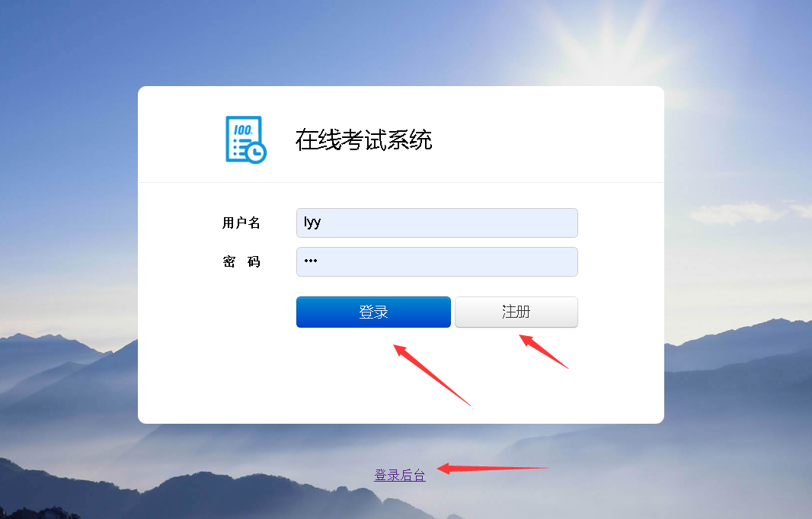Focus the username input field
Screen dimensions: 812x519
point(437,223)
